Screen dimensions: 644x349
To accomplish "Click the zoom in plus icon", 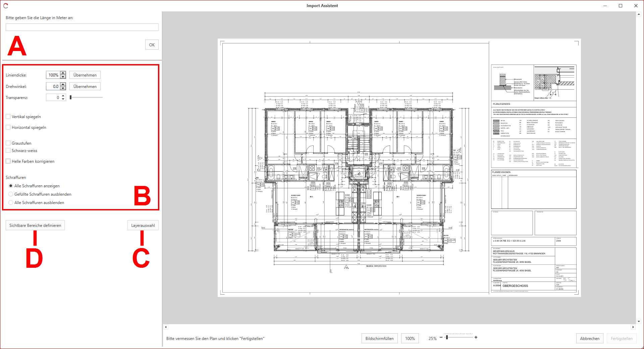I will (x=476, y=337).
